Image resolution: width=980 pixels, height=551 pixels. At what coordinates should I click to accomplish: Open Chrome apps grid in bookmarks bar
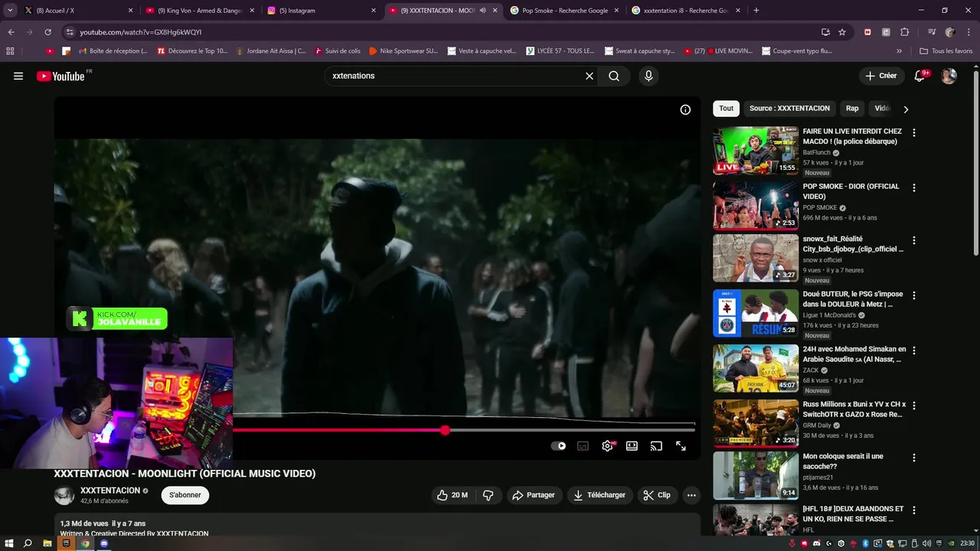click(10, 51)
